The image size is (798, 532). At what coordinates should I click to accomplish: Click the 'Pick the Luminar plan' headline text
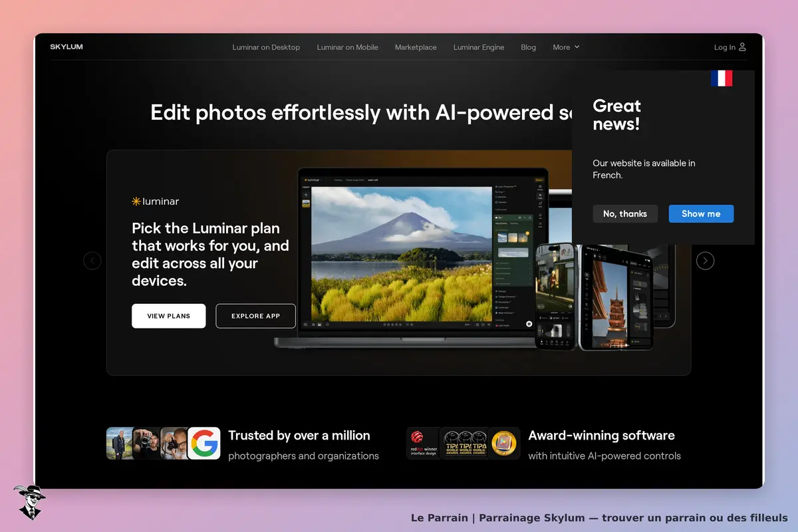click(x=211, y=254)
